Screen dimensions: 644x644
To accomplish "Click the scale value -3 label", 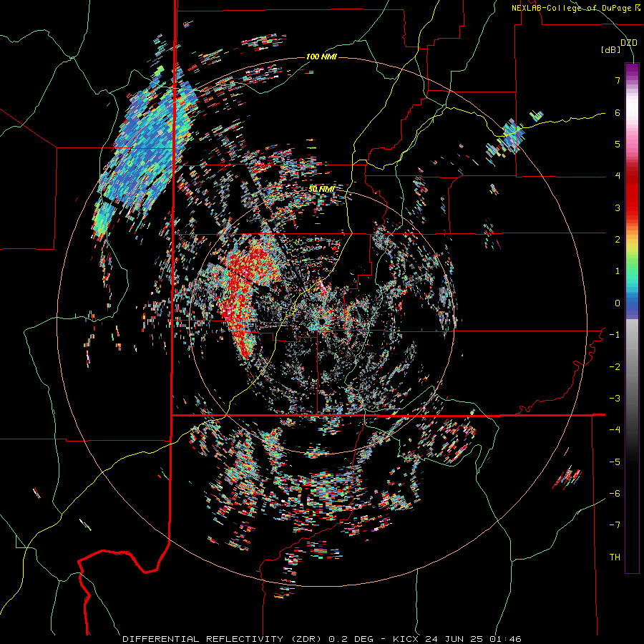I will 615,398.
